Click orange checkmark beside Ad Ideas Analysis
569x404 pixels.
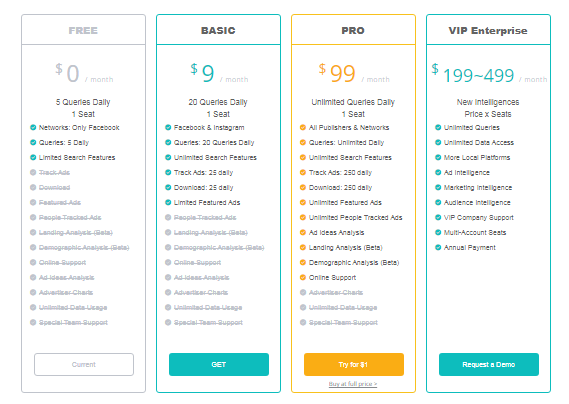pos(303,232)
